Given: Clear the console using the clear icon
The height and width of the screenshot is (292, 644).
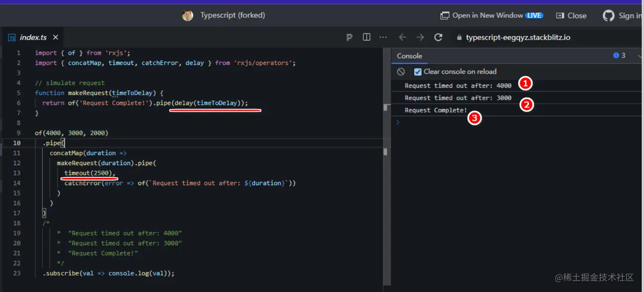Looking at the screenshot, I should point(401,72).
